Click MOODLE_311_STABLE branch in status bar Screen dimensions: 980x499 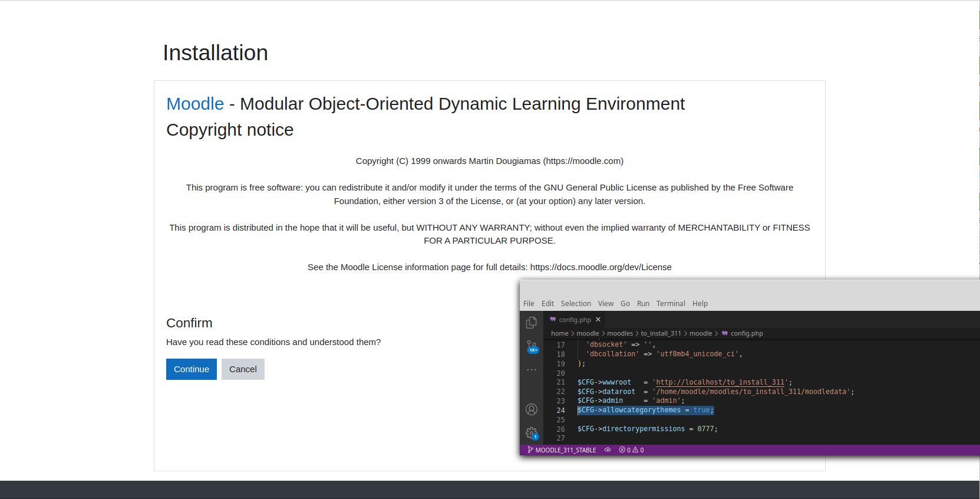pos(562,450)
